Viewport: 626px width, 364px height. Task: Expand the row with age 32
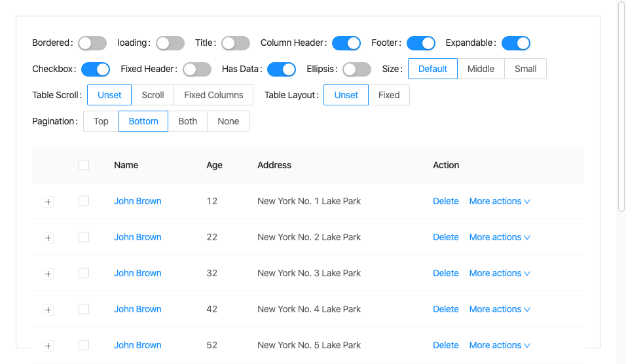pyautogui.click(x=48, y=274)
